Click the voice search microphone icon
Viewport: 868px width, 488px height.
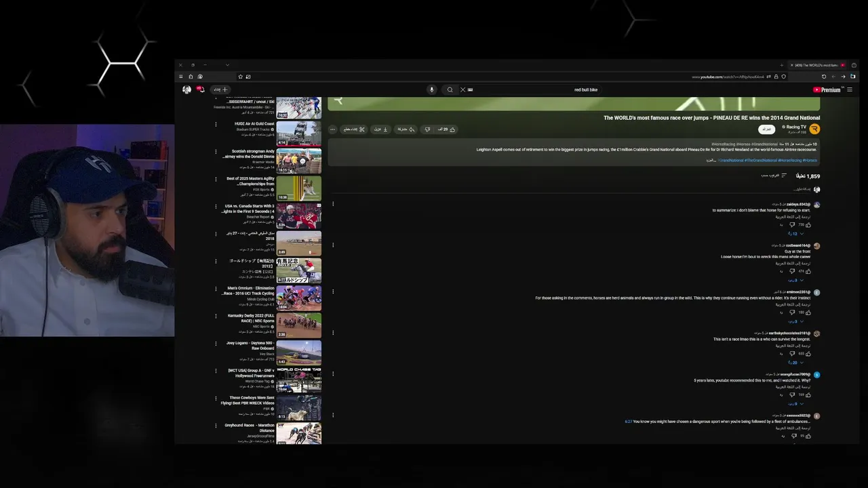coord(431,89)
